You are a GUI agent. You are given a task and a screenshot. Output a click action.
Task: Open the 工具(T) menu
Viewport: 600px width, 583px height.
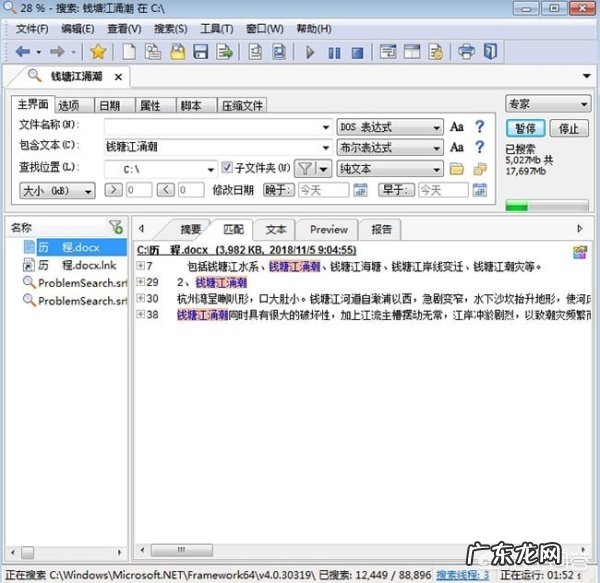[217, 29]
